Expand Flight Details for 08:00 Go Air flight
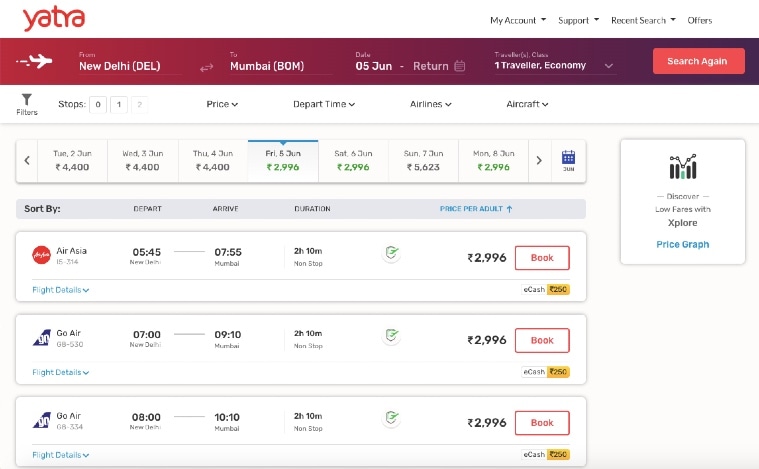Screen dimensions: 759x469 coord(61,455)
